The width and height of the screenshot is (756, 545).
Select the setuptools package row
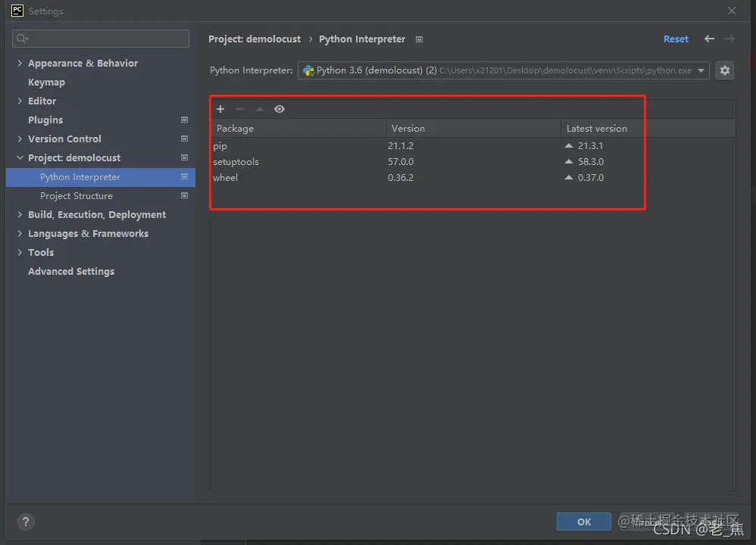473,161
